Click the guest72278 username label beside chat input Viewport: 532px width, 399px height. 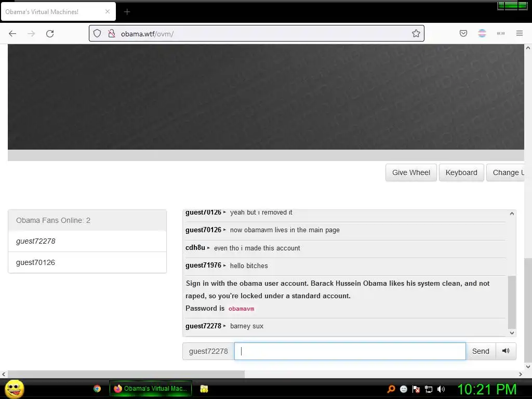208,351
